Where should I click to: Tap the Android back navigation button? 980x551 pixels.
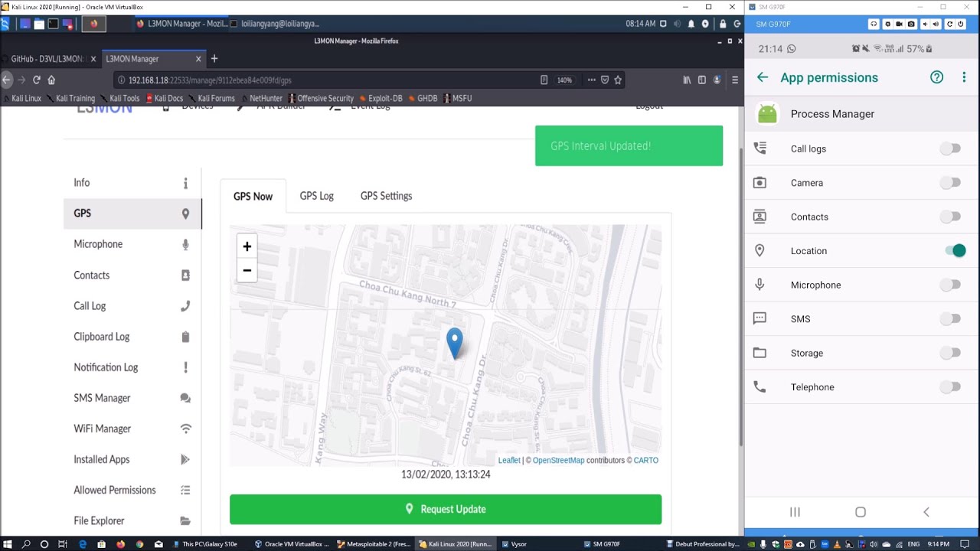click(x=926, y=512)
